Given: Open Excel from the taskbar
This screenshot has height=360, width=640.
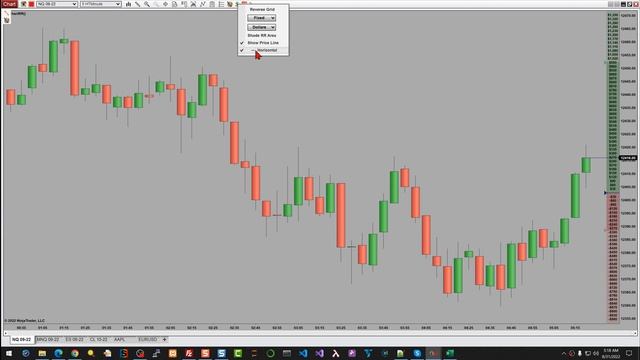Looking at the screenshot, I should pos(449,353).
